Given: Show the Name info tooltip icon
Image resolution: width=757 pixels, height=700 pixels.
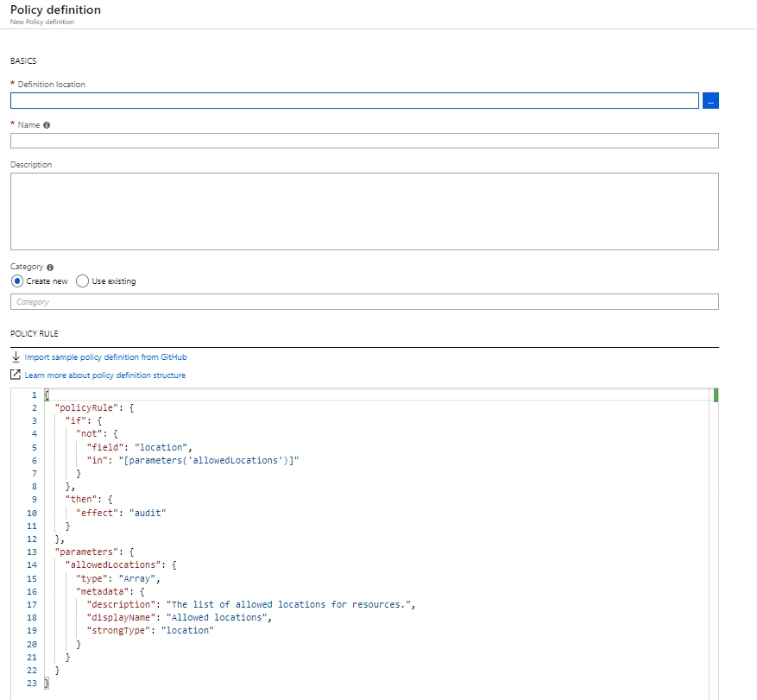Looking at the screenshot, I should pyautogui.click(x=47, y=125).
